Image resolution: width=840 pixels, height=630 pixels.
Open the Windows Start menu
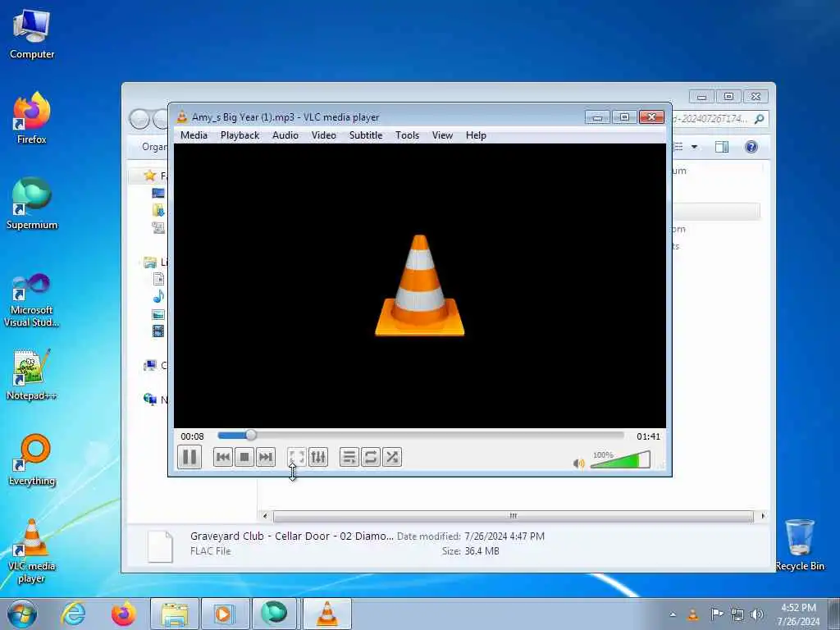pyautogui.click(x=22, y=614)
